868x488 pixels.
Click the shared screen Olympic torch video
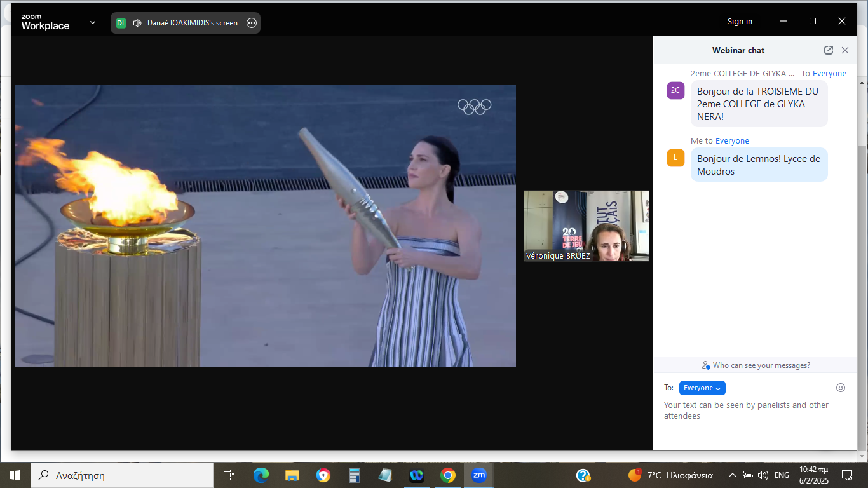pyautogui.click(x=265, y=226)
